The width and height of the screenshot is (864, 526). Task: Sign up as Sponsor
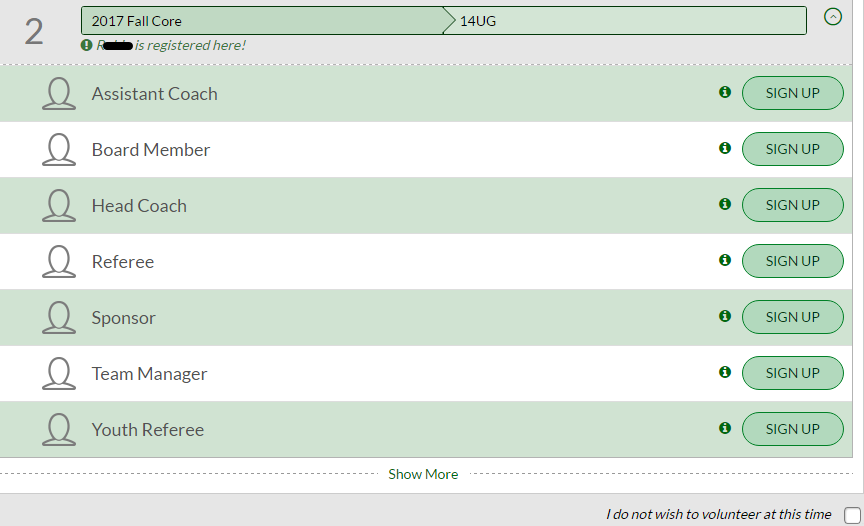click(792, 317)
